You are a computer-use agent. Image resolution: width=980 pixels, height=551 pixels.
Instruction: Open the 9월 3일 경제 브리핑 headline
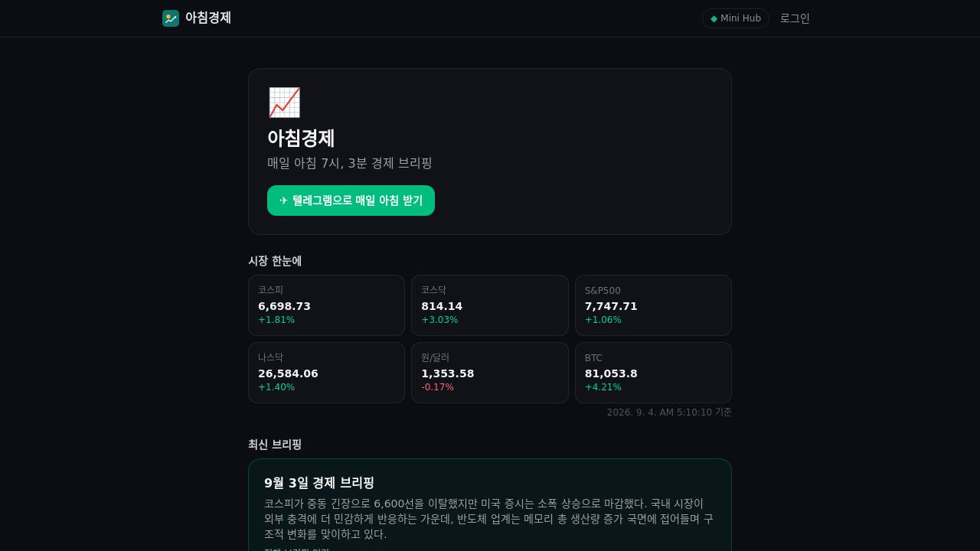(x=319, y=483)
